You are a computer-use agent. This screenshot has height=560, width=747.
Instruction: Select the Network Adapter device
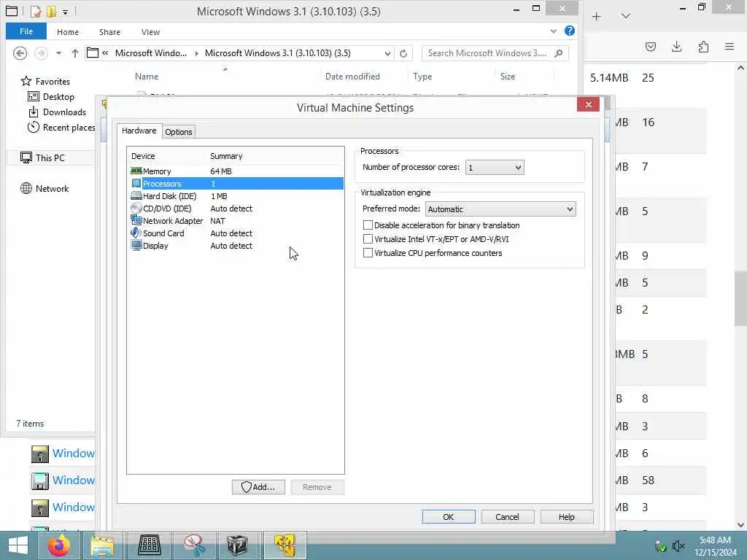[x=236, y=221]
